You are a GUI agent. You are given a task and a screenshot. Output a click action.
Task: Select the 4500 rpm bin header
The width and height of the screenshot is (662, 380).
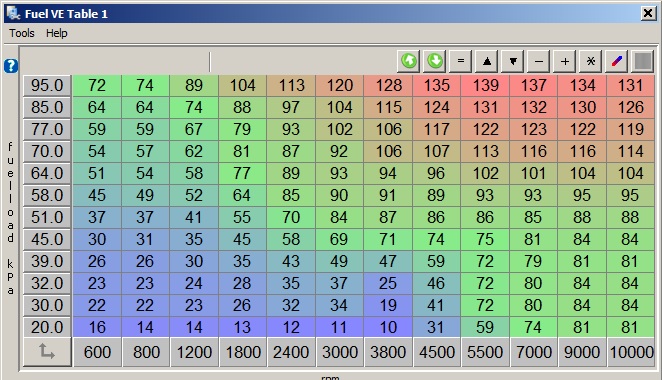[437, 352]
